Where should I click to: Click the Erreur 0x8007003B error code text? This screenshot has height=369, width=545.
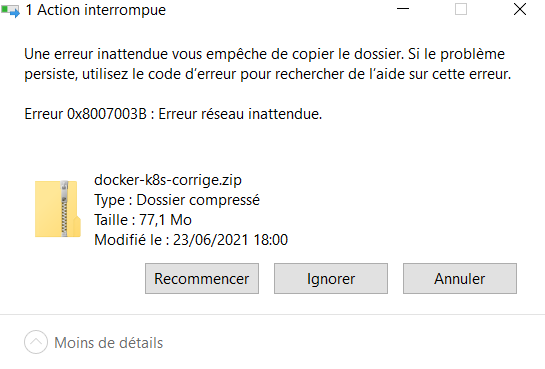(x=86, y=114)
